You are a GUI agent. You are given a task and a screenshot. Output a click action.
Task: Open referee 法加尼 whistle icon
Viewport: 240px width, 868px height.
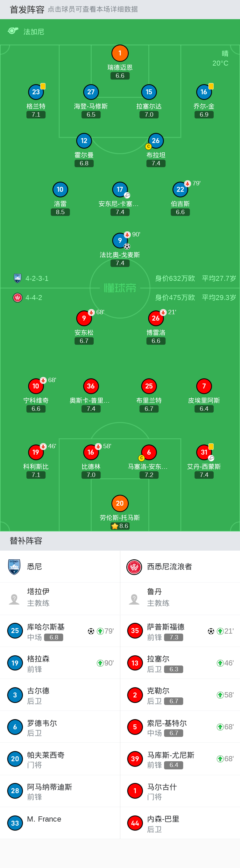[x=13, y=31]
